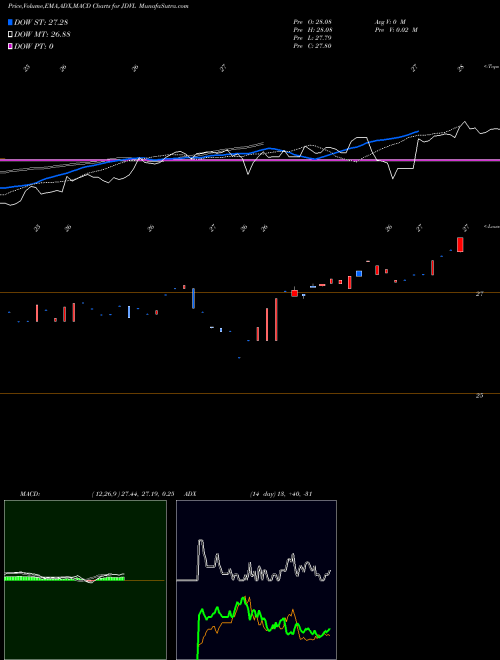
Task: Click the white DOW MT legend swatch
Action: click(x=10, y=35)
